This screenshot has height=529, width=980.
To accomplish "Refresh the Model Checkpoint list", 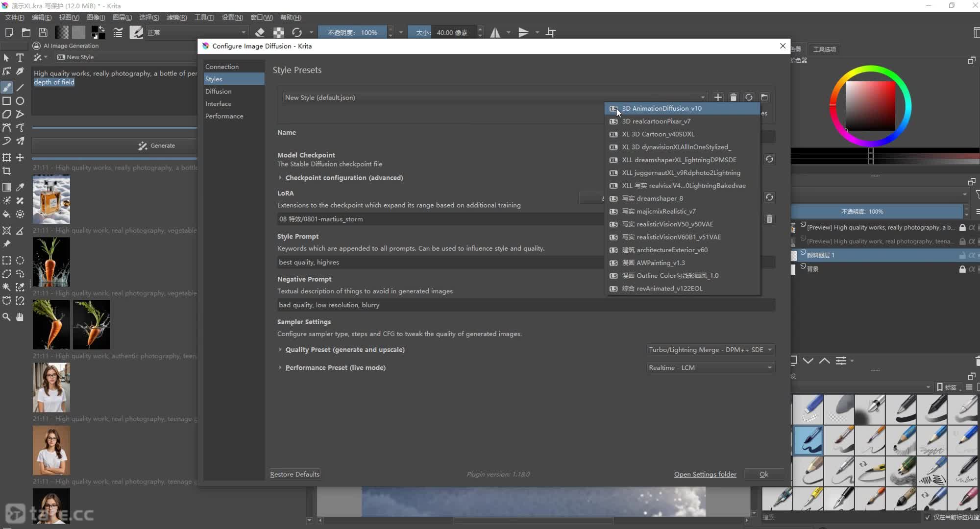I will 769,159.
